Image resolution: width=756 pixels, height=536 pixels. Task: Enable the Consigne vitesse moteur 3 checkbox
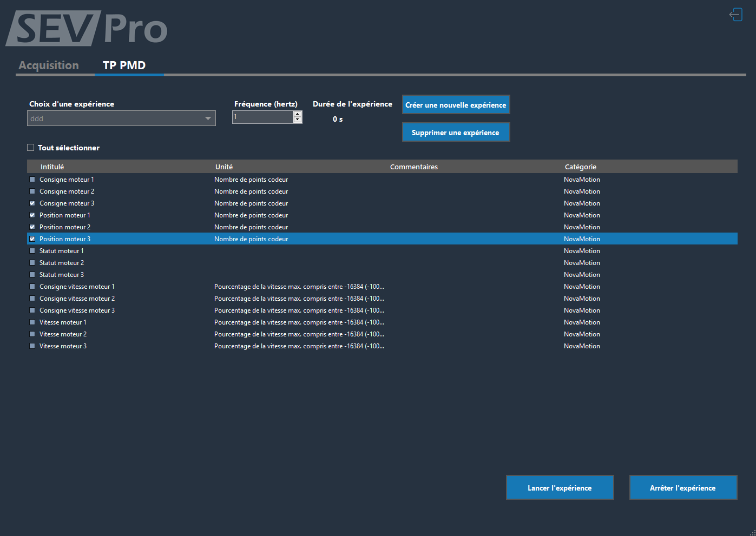click(32, 310)
